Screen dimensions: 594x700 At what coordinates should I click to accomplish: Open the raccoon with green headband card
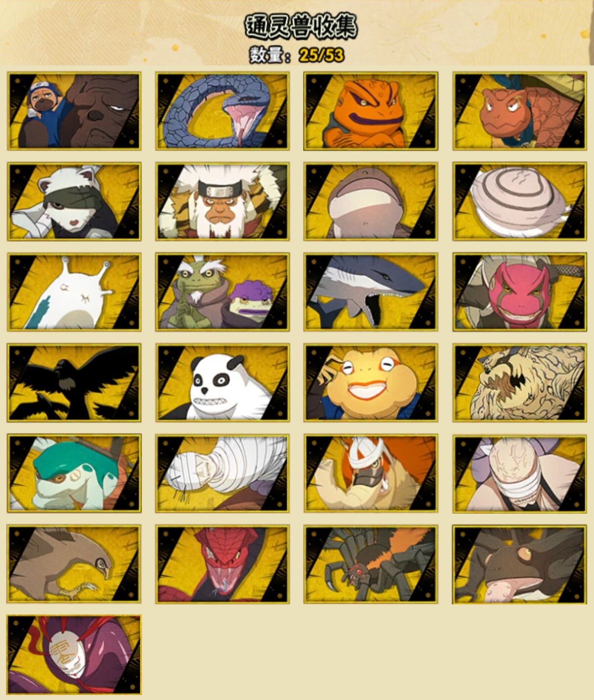click(x=74, y=201)
